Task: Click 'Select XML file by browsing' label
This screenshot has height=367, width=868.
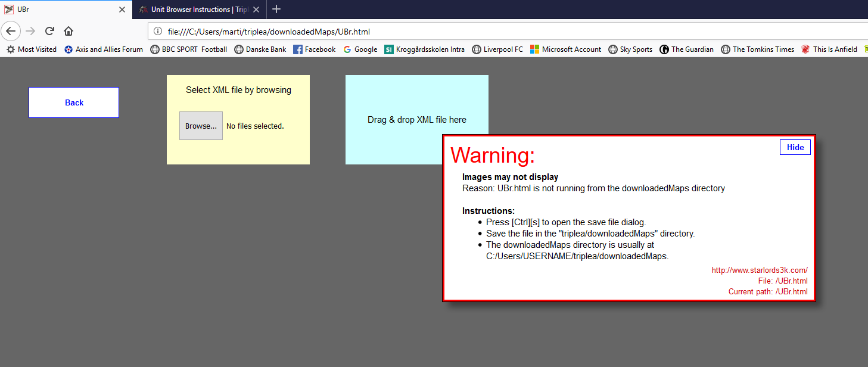Action: (x=238, y=90)
